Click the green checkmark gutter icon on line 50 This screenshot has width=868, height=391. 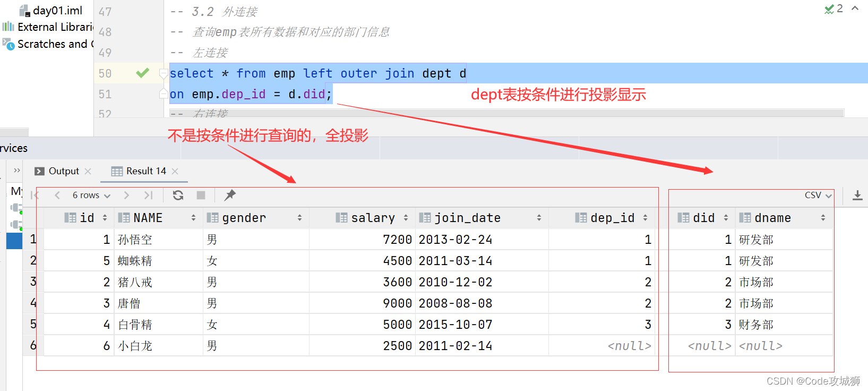(142, 73)
